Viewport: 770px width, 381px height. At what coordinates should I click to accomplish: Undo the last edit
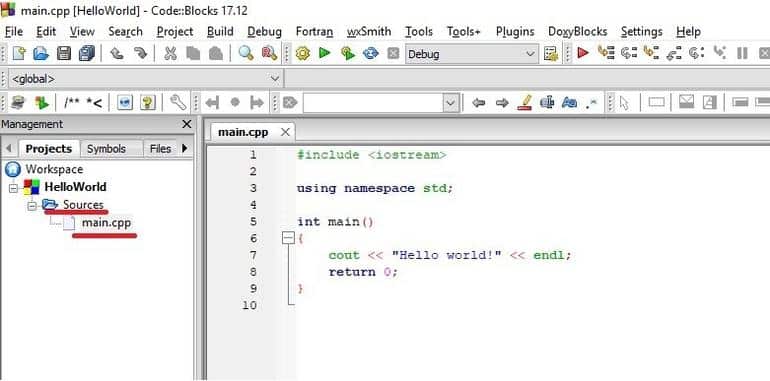point(116,53)
